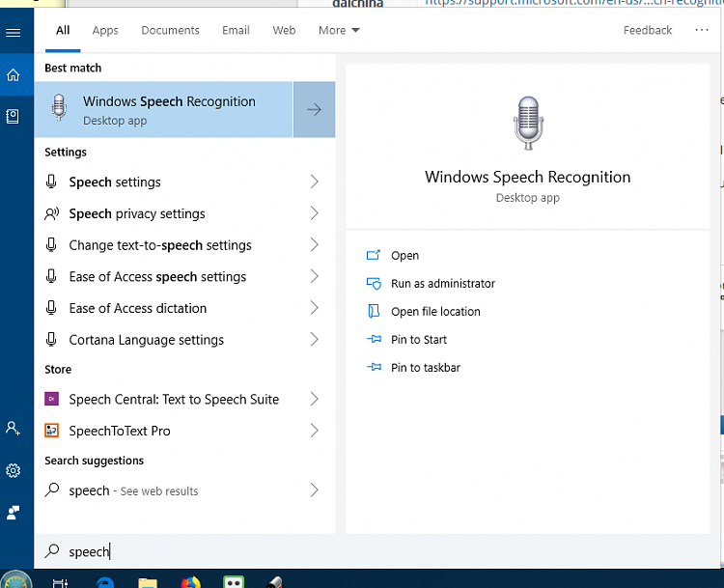The width and height of the screenshot is (724, 588).
Task: Open the Settings gear in sidebar
Action: (x=13, y=470)
